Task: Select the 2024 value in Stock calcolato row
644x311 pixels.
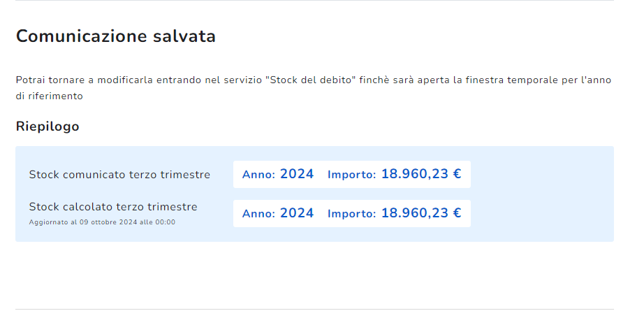Action: click(297, 213)
